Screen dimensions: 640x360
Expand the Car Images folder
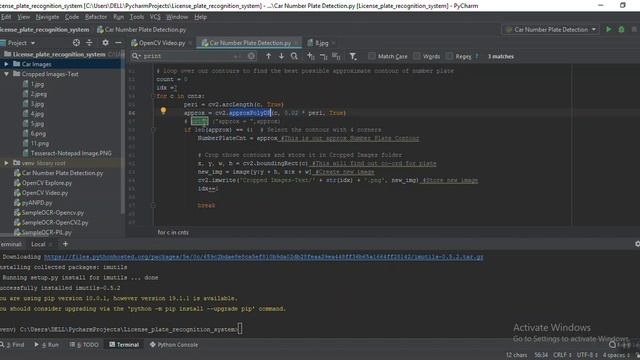pos(6,64)
